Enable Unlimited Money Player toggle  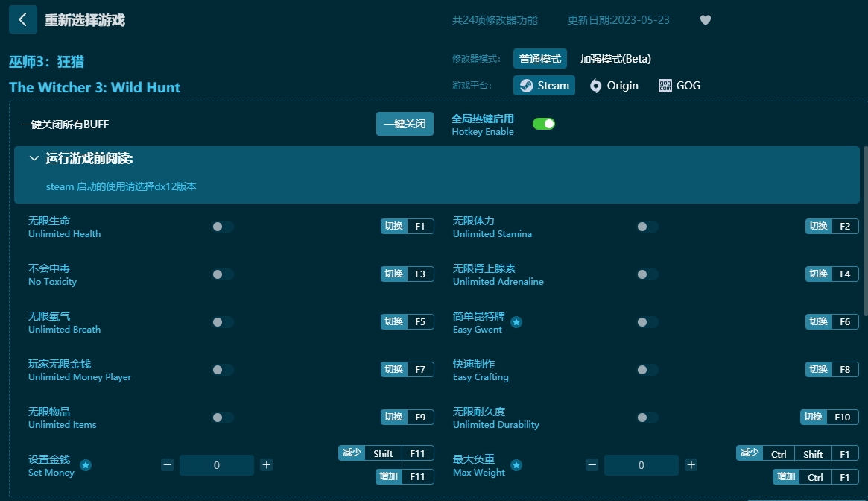pyautogui.click(x=223, y=370)
